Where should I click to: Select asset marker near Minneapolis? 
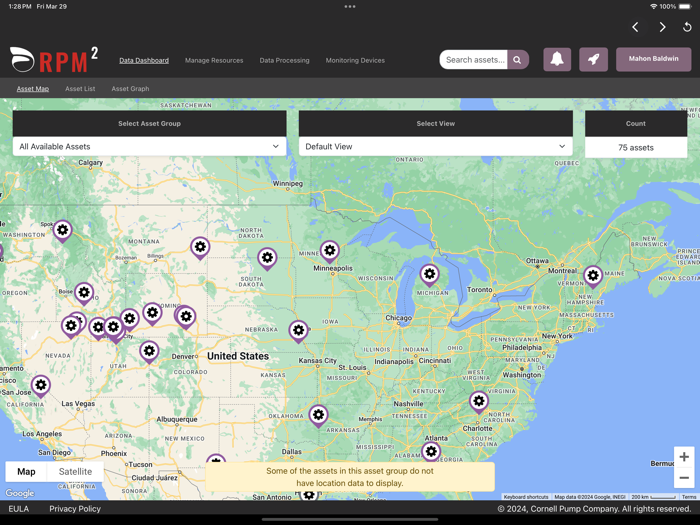pos(329,251)
